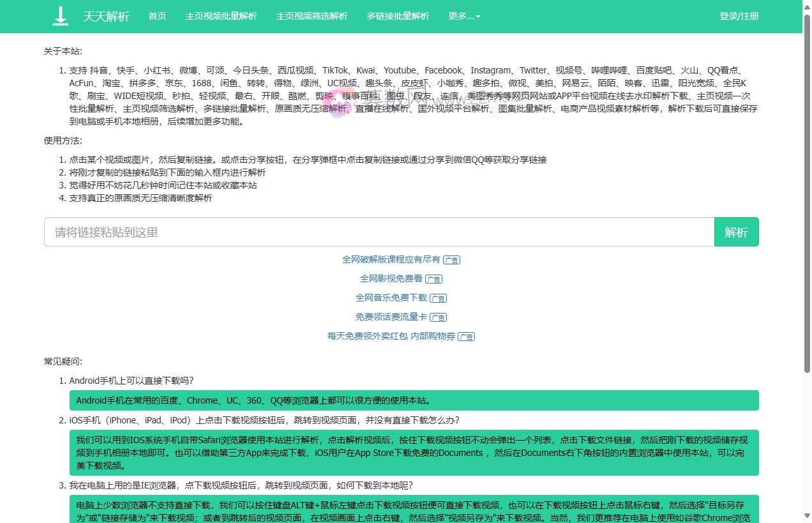Go to the 首页 nav item

157,17
